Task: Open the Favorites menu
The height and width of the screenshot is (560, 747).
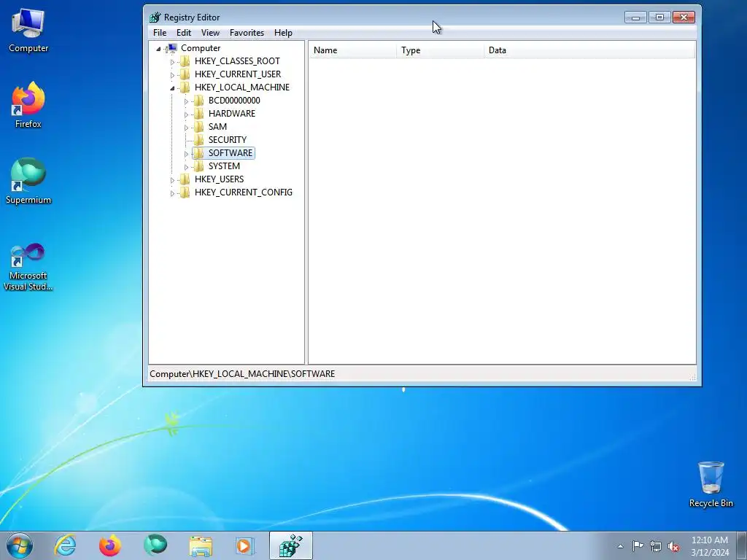Action: click(247, 33)
